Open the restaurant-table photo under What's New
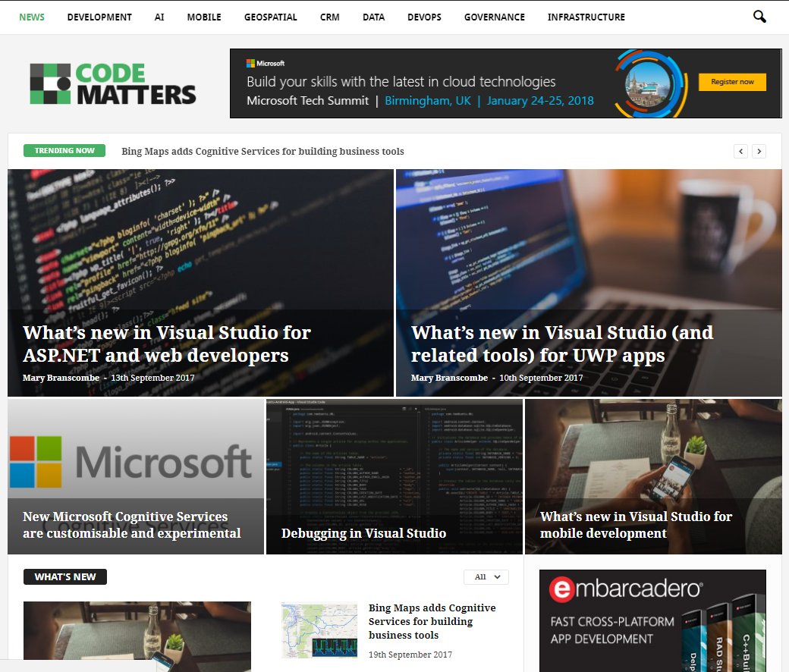This screenshot has height=672, width=789. coord(137,637)
